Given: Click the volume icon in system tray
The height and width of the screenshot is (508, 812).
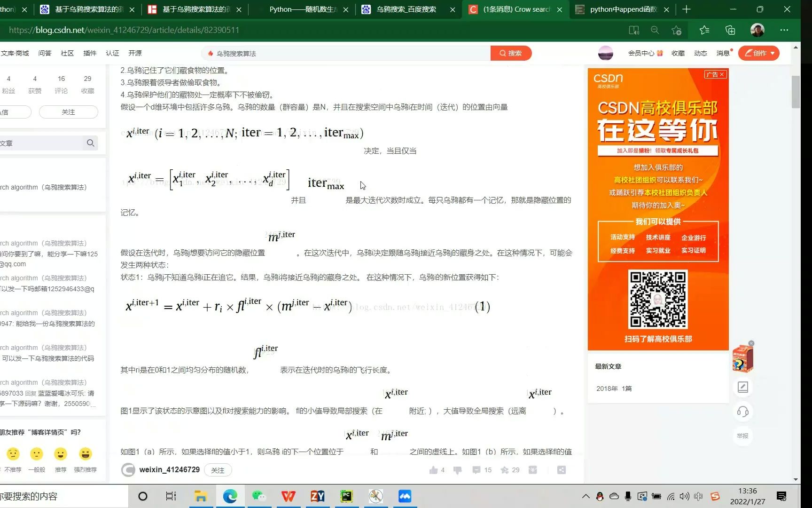Looking at the screenshot, I should click(x=685, y=496).
